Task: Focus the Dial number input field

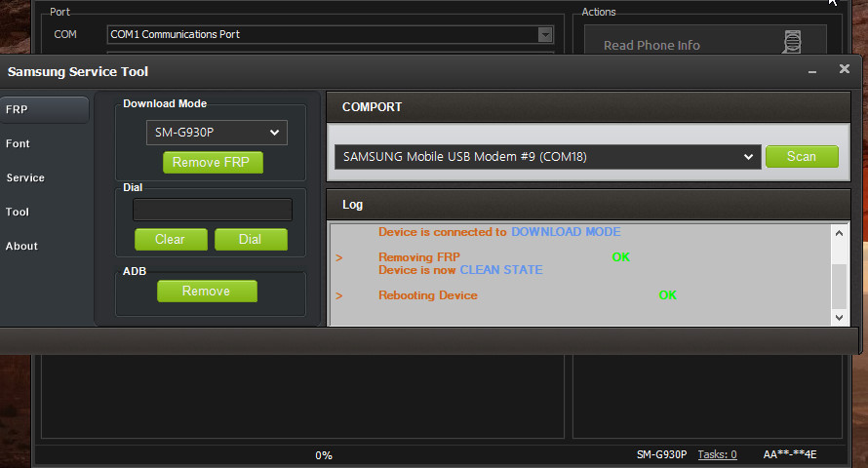Action: 212,210
